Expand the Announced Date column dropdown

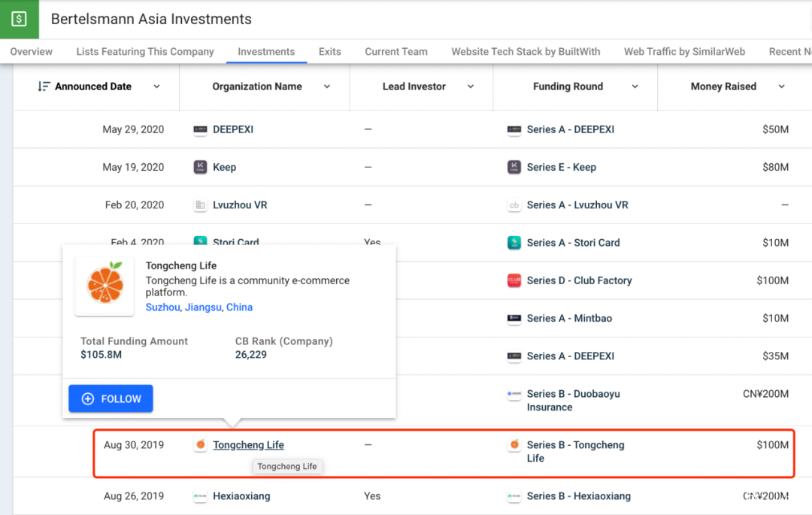[156, 86]
